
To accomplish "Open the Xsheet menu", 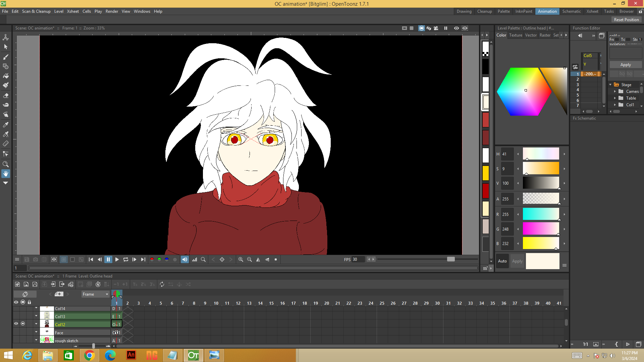I will (x=73, y=11).
